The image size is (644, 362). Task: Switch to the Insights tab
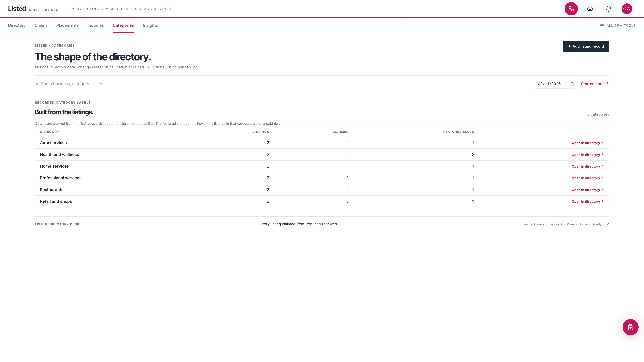pos(150,25)
